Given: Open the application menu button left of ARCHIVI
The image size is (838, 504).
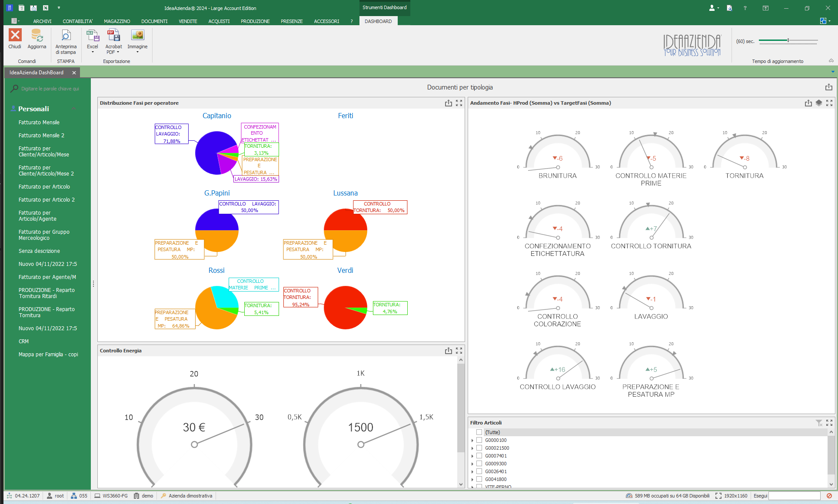Looking at the screenshot, I should point(15,21).
